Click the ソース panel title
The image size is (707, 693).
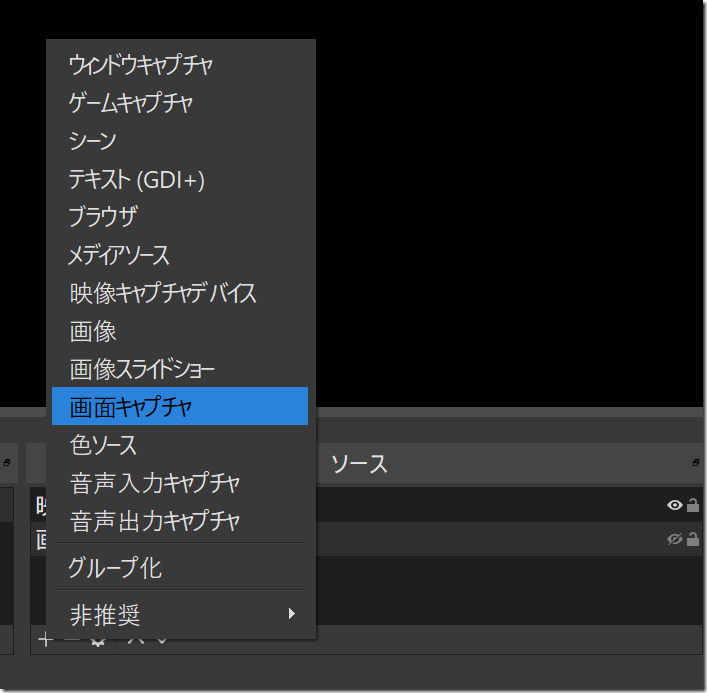click(x=359, y=464)
